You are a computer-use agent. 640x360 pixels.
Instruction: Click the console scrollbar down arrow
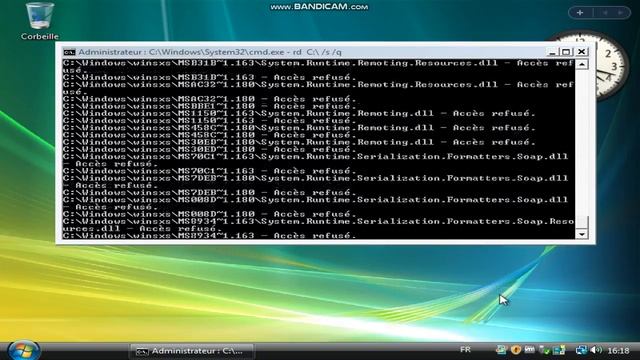[582, 234]
